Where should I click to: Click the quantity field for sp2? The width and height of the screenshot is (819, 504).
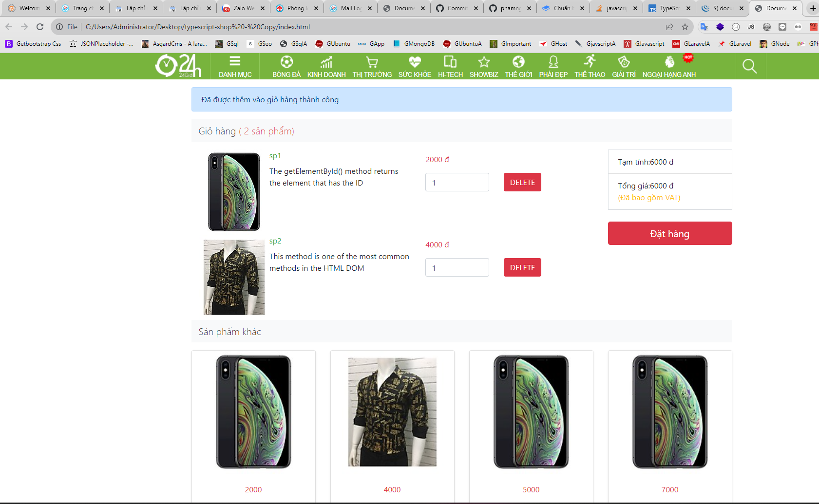[x=457, y=267]
